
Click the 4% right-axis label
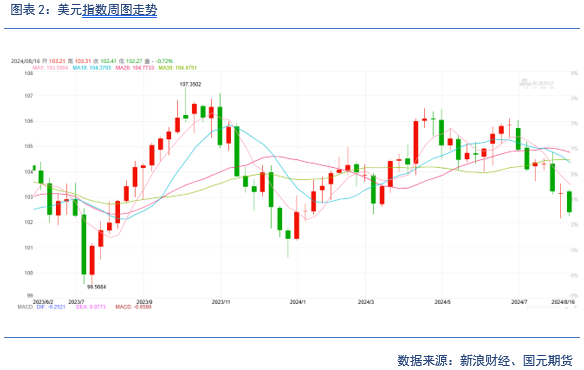point(575,73)
